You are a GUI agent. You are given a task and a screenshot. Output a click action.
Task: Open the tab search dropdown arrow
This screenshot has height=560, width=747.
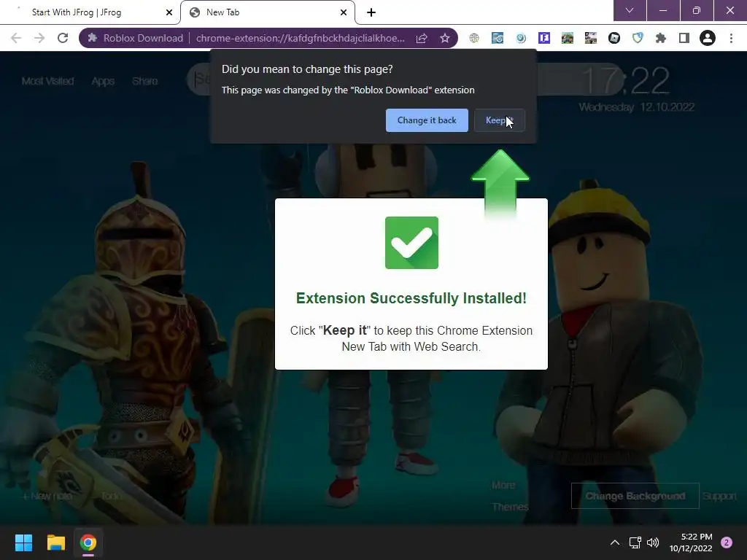click(x=630, y=10)
